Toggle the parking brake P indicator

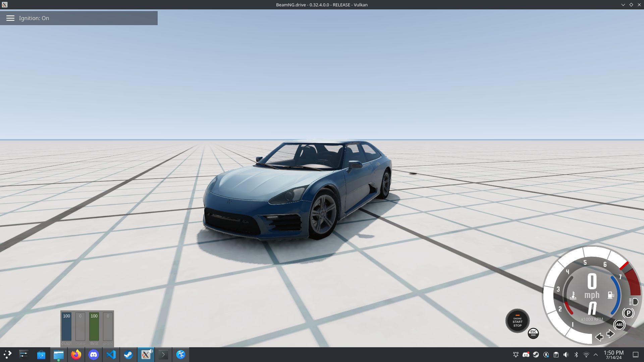tap(628, 313)
